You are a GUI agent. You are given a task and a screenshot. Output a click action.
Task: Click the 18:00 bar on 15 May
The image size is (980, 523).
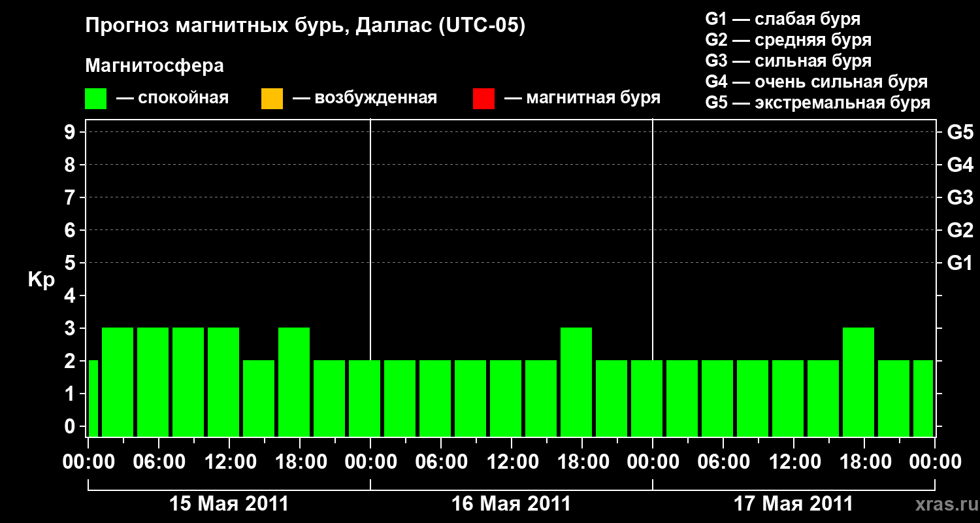[x=294, y=382]
